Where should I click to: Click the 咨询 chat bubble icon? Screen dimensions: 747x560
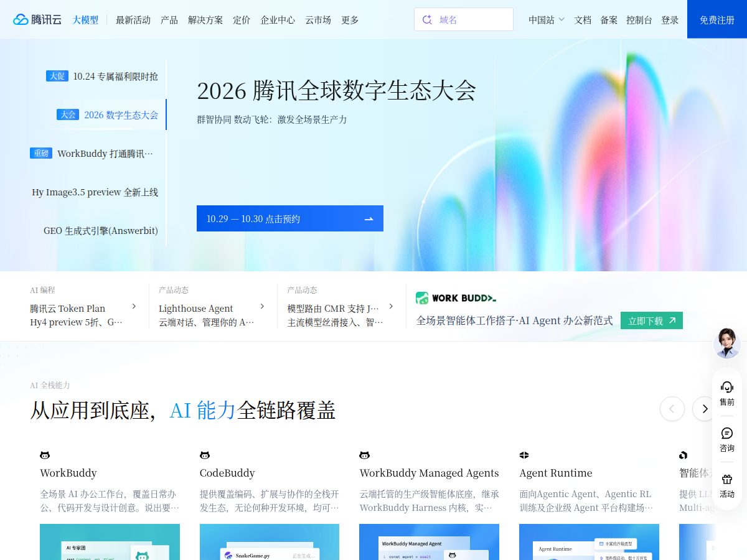coord(727,433)
